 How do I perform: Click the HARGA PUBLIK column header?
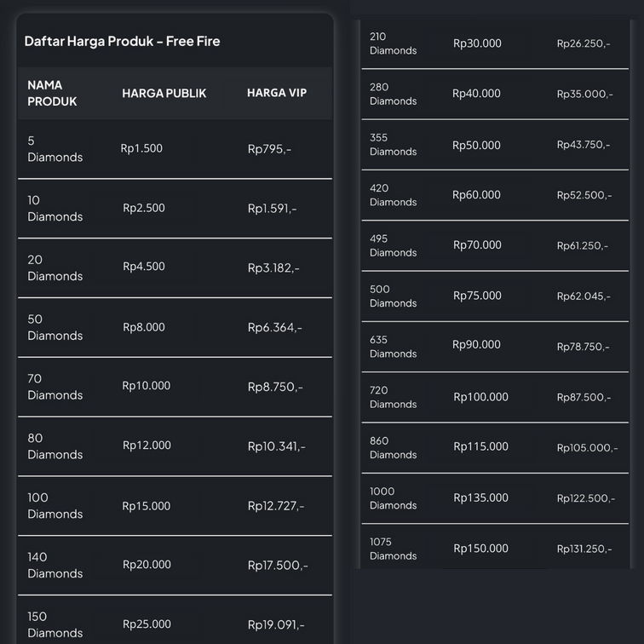click(x=164, y=93)
